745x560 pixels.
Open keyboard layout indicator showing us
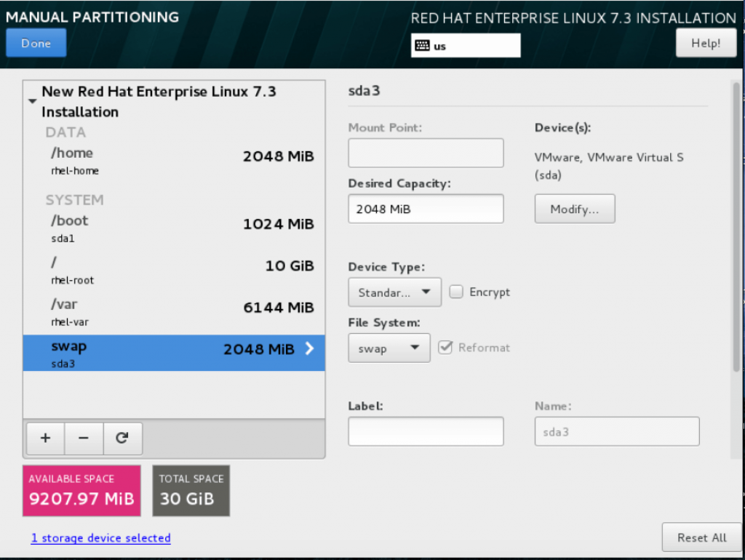point(466,46)
